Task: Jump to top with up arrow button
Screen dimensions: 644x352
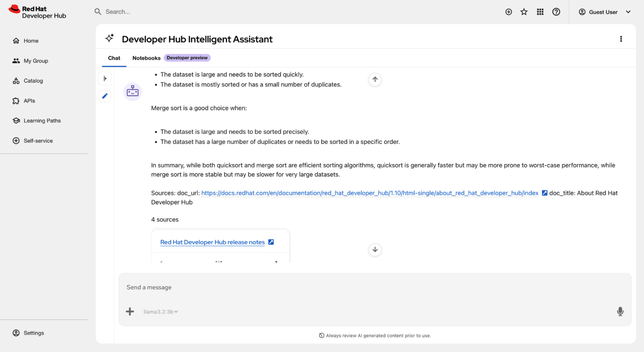Action: [375, 80]
